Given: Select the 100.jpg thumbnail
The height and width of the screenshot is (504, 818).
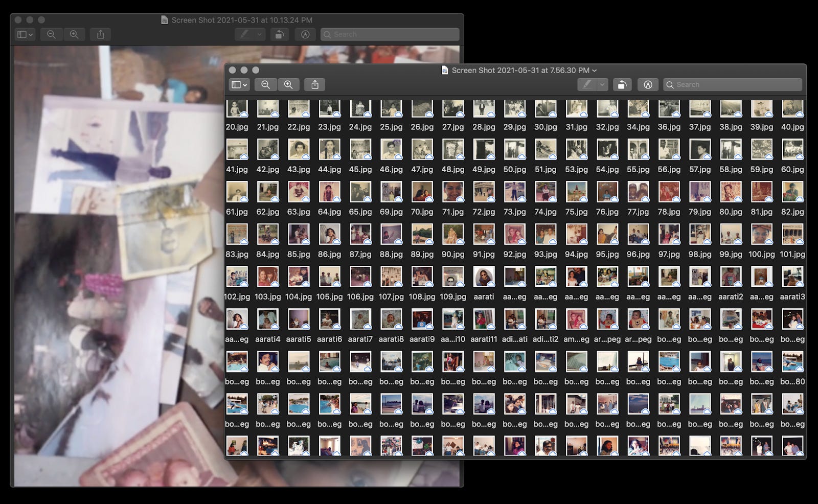Looking at the screenshot, I should pos(762,234).
